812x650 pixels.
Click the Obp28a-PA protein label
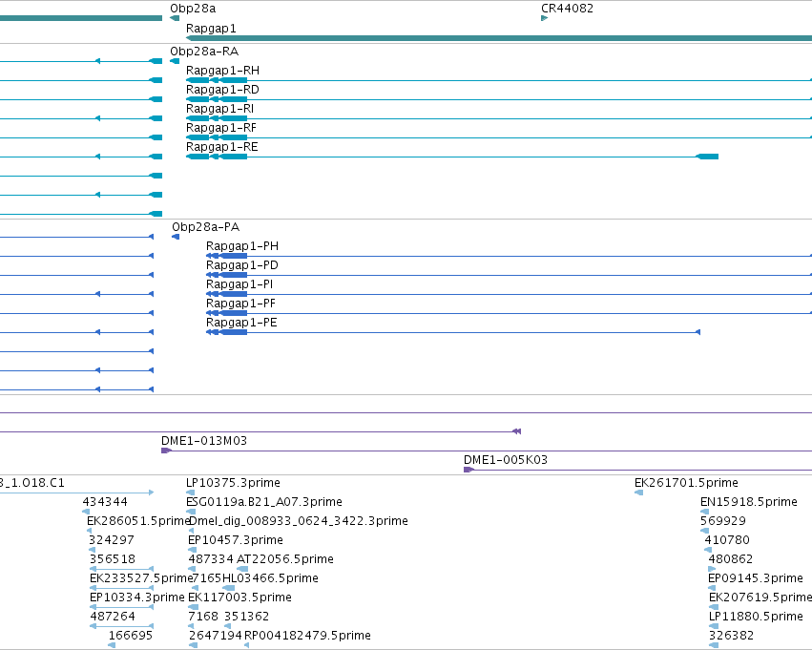coord(205,227)
